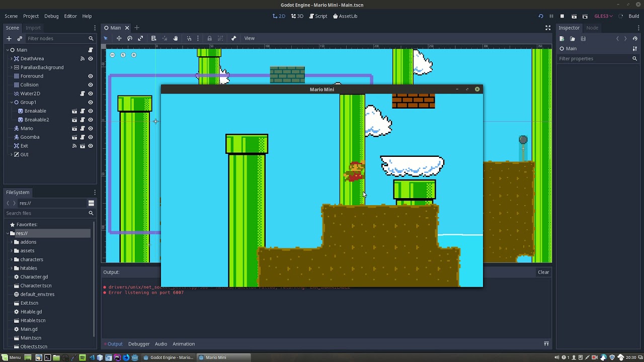The width and height of the screenshot is (644, 362).
Task: Open the script icon on Water2D node
Action: [x=83, y=94]
